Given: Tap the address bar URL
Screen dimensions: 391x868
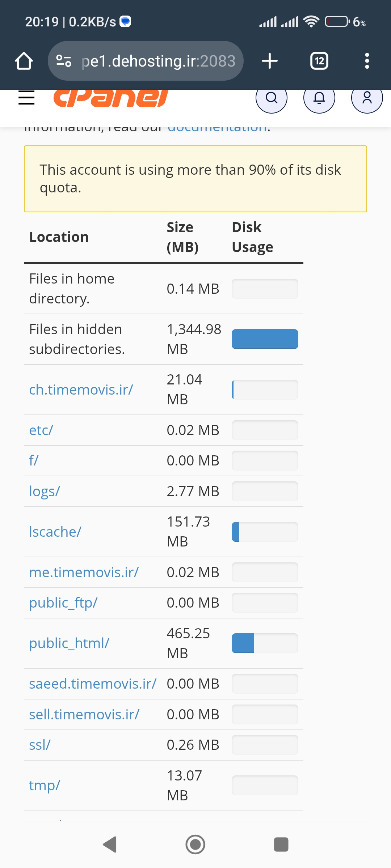Looking at the screenshot, I should pos(159,61).
